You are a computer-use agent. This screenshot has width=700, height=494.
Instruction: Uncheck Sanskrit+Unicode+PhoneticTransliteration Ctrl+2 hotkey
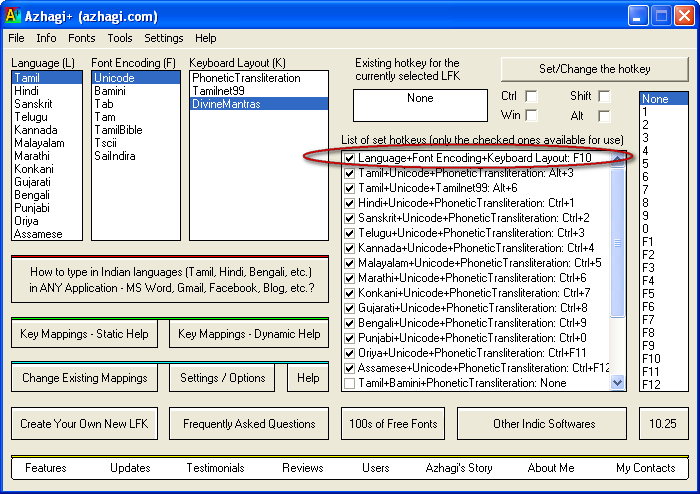click(x=350, y=218)
